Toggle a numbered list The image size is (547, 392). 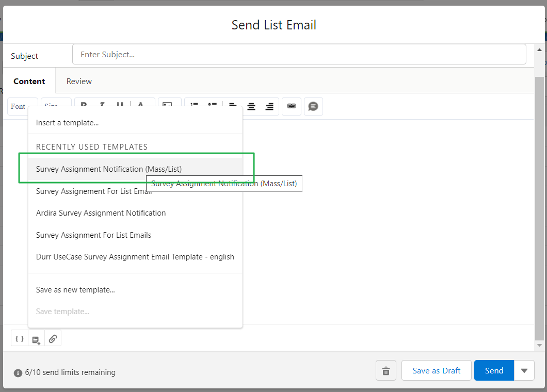[194, 106]
